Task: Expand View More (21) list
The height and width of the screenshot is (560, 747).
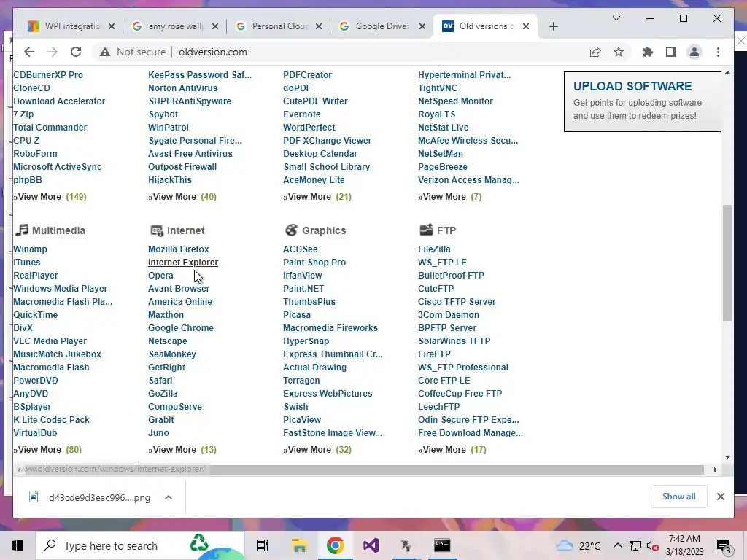Action: click(x=317, y=197)
